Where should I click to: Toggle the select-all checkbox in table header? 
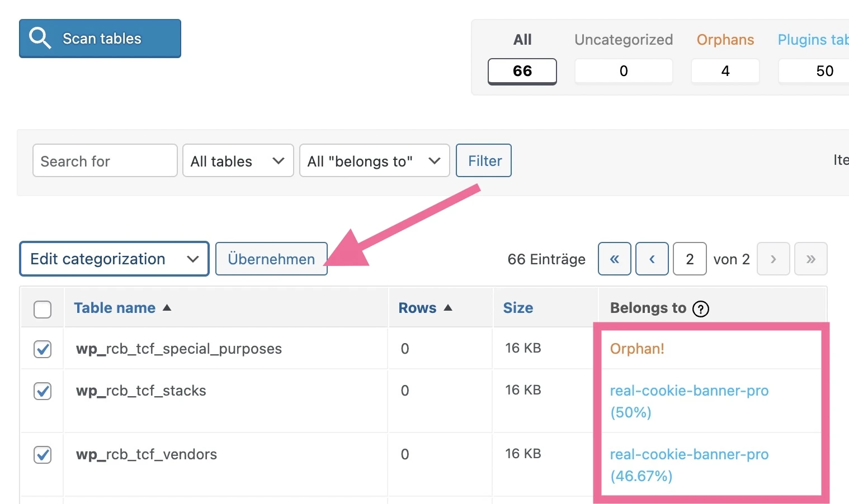point(43,309)
